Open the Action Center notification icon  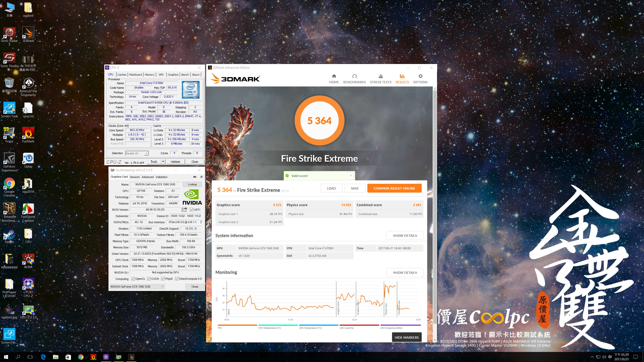(636, 357)
